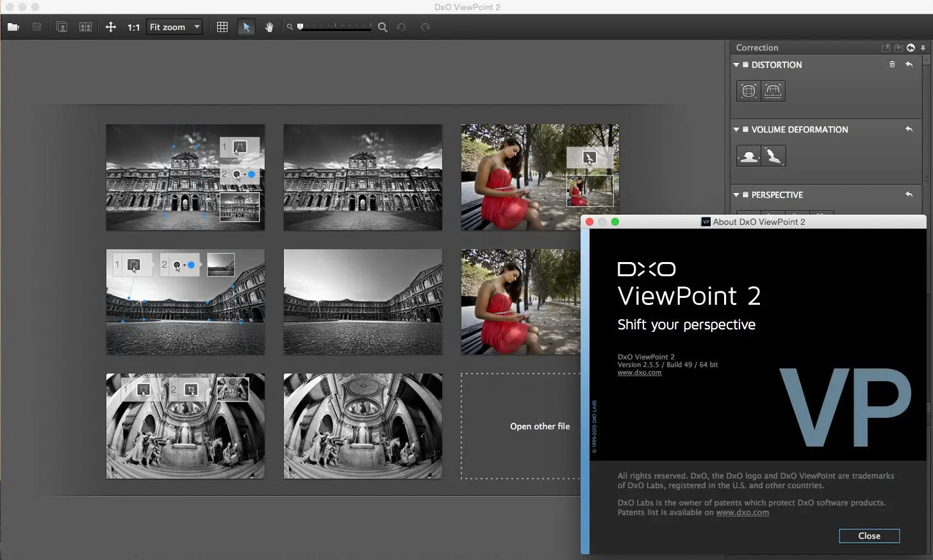Open the Louvre facade tutorial thumbnail with guides
The width and height of the screenshot is (933, 560).
[x=185, y=177]
